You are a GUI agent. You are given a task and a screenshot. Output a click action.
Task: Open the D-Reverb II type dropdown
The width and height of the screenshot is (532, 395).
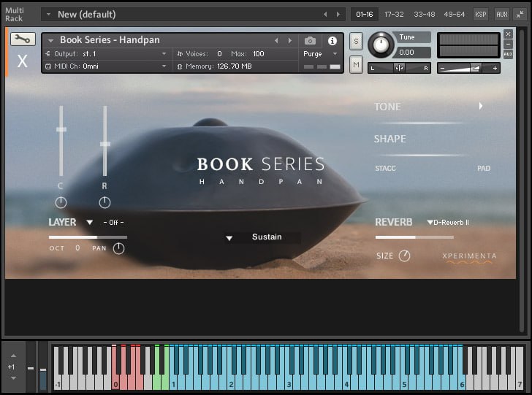tap(430, 223)
